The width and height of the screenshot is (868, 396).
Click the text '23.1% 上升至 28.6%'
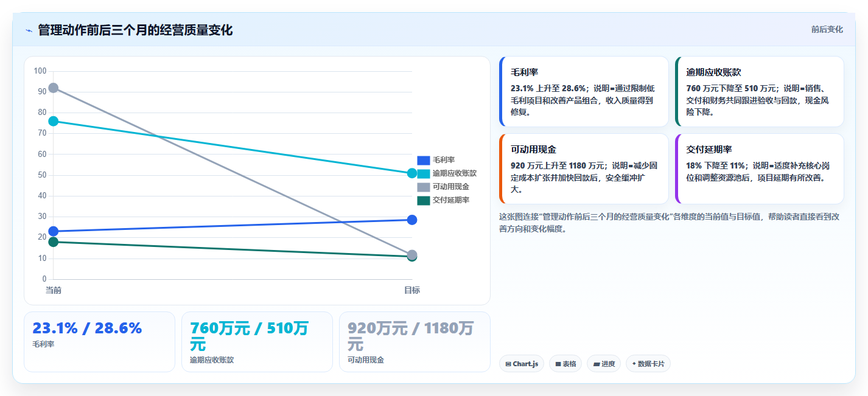coord(548,88)
